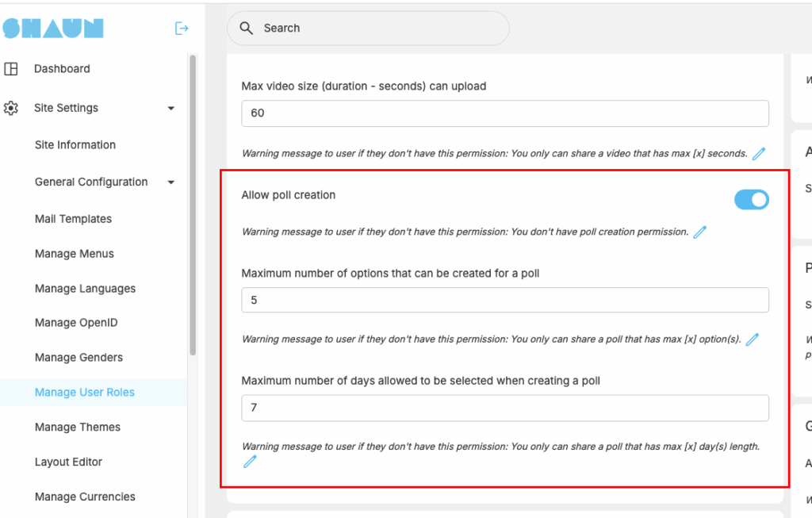Click the Site Settings gear icon
Screen dimensions: 812x518
coord(11,108)
